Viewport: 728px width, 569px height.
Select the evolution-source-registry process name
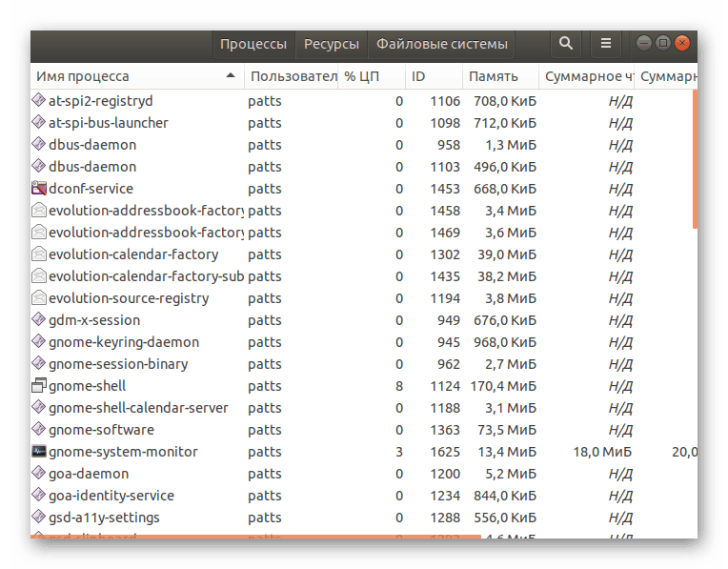pyautogui.click(x=129, y=298)
